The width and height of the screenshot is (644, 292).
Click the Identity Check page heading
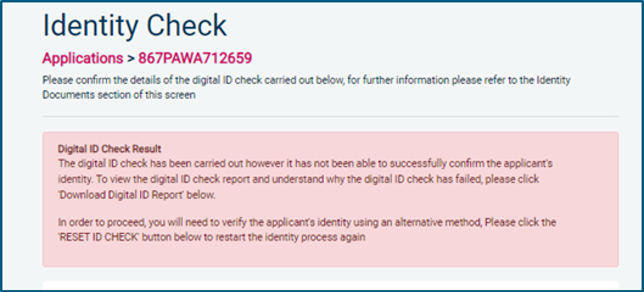click(x=135, y=25)
